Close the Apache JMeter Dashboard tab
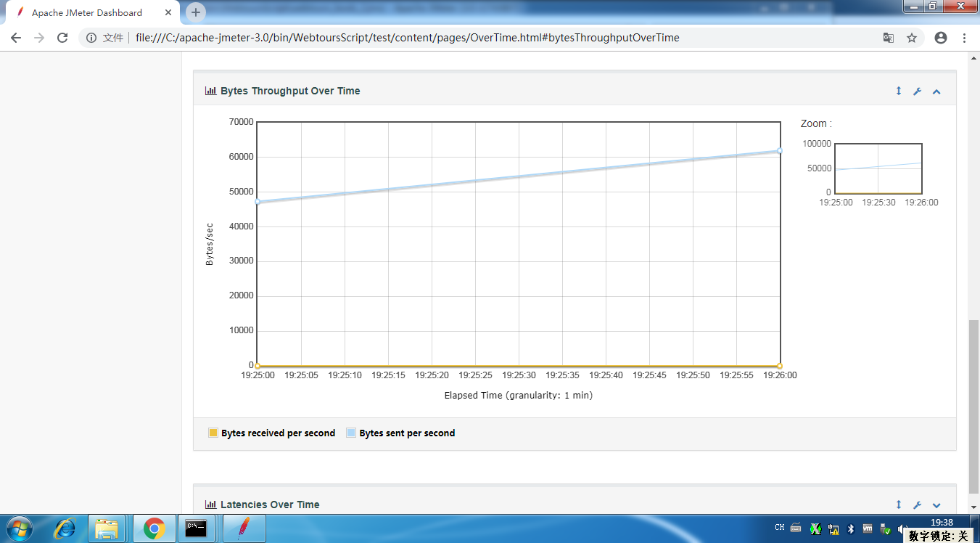This screenshot has height=543, width=980. 168,12
